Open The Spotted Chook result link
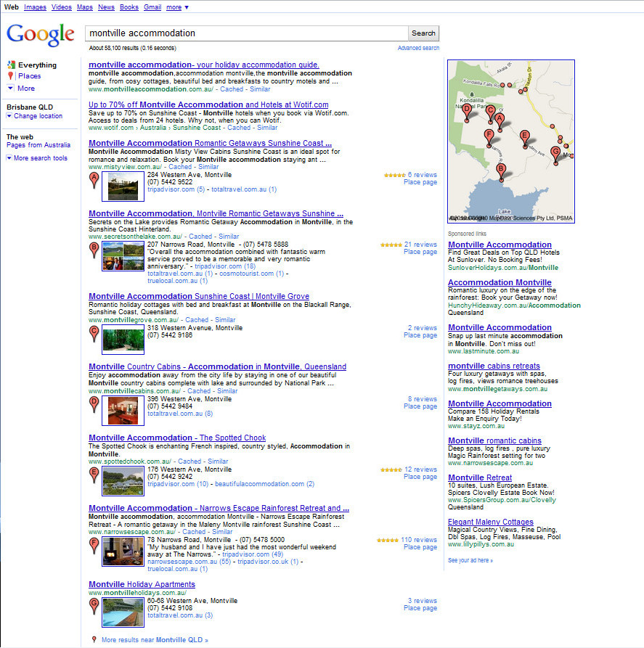 click(x=177, y=438)
